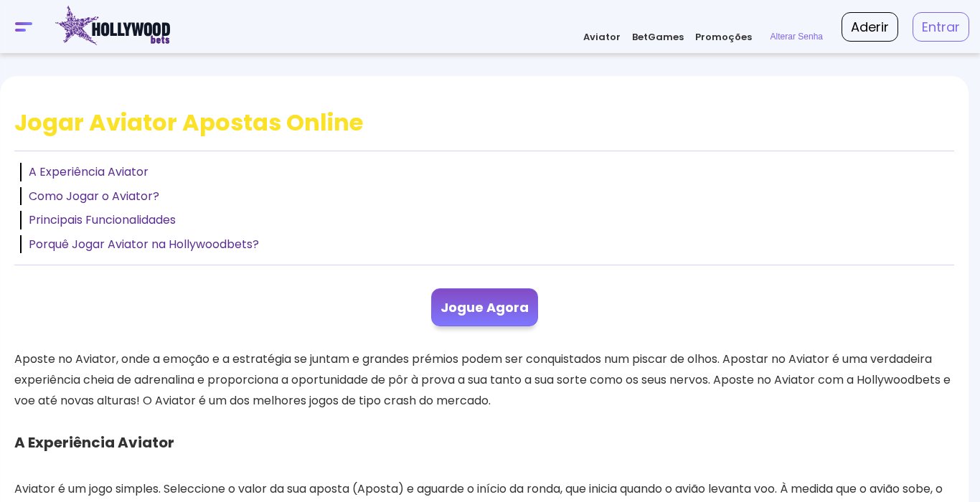980x502 pixels.
Task: Open the Promoções menu item
Action: pos(723,37)
